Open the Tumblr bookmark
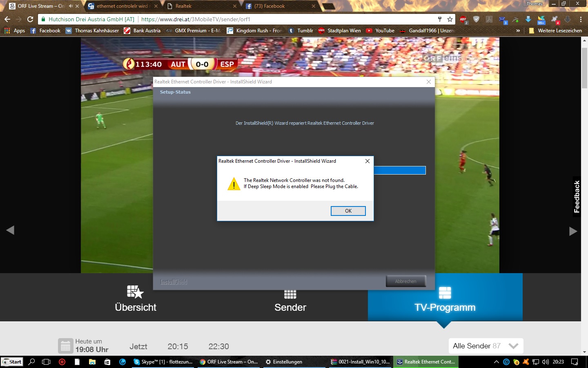Image resolution: width=588 pixels, height=368 pixels. click(301, 31)
